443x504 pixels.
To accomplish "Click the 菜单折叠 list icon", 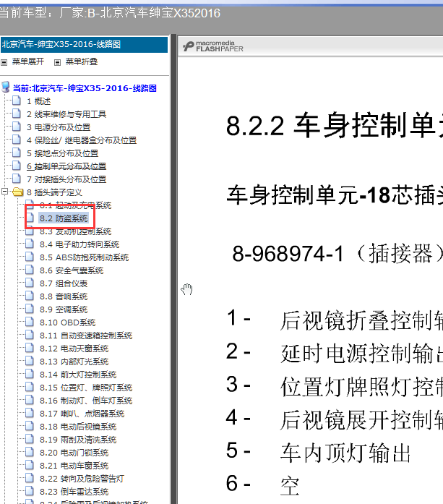I will 58,62.
